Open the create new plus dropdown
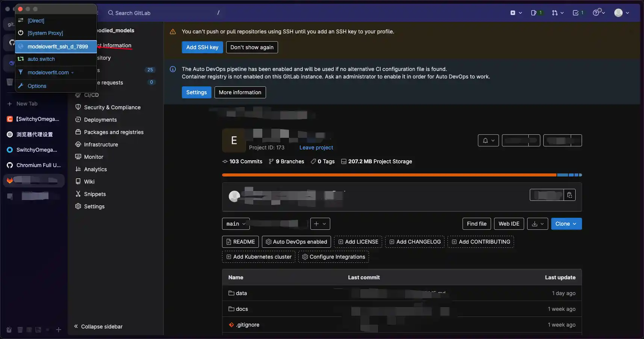The image size is (644, 339). click(516, 13)
